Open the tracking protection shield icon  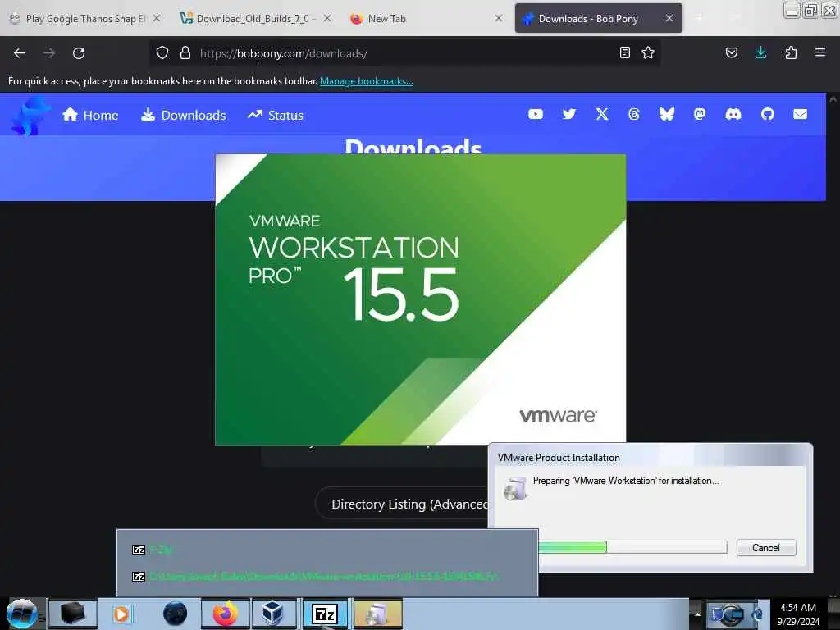point(162,52)
